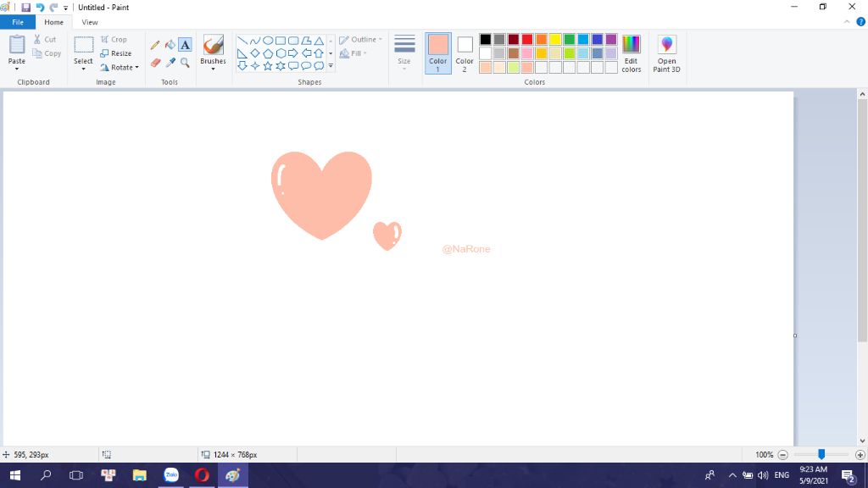
Task: Click the vertical scrollbar down arrow
Action: click(862, 441)
